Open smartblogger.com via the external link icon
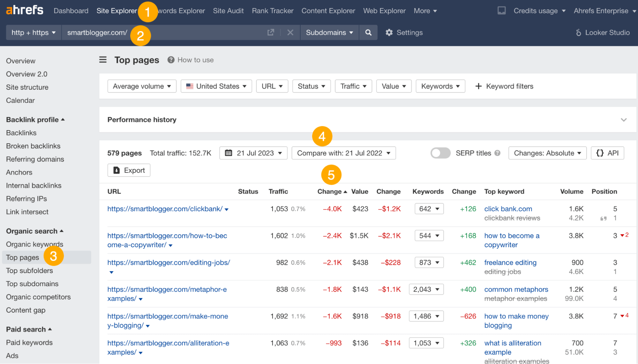Screen dimensions: 638x364 pos(270,32)
